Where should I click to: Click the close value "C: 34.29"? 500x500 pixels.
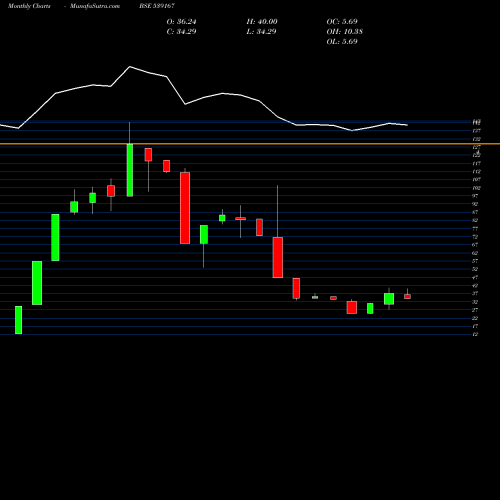click(x=182, y=32)
